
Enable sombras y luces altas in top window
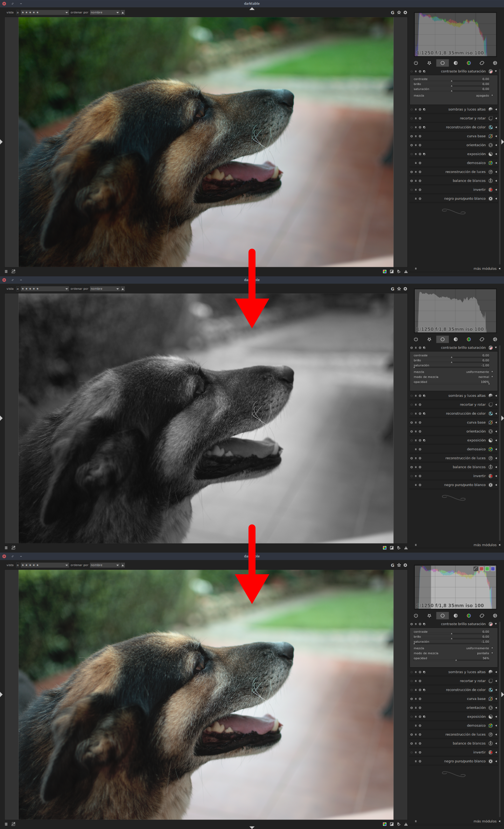412,110
